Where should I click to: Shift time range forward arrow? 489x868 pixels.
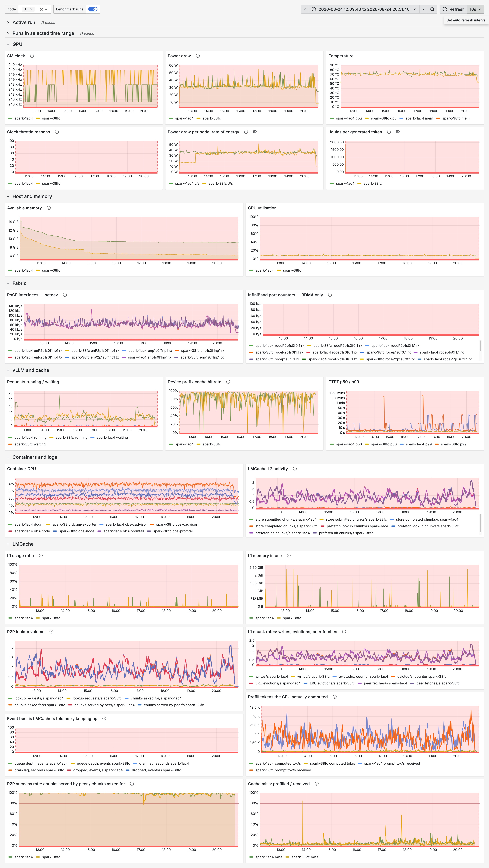click(423, 9)
